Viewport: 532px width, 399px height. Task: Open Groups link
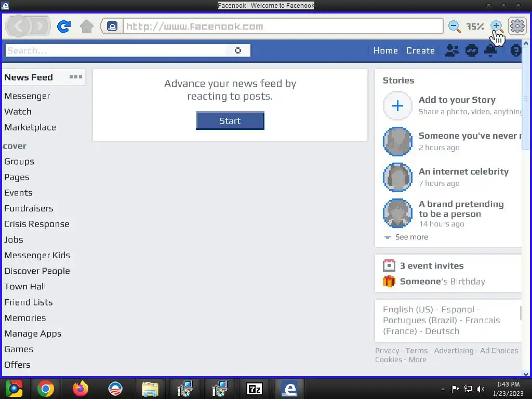19,162
